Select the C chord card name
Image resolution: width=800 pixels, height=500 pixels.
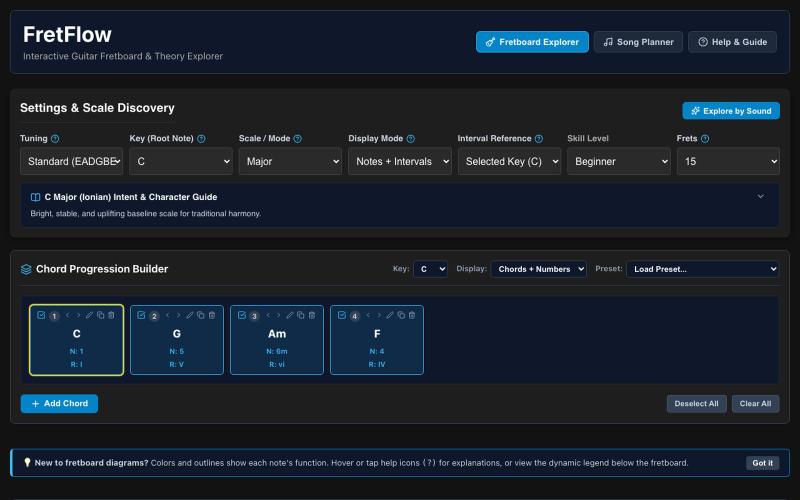[77, 334]
